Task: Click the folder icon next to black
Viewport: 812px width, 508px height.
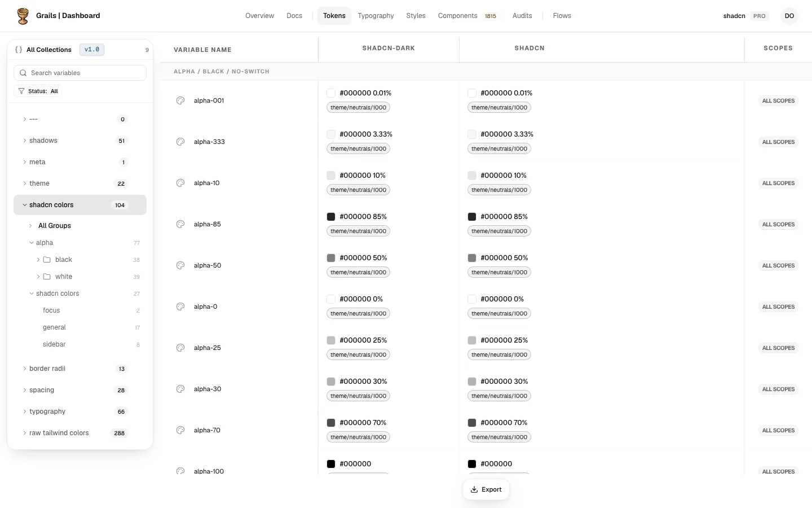Action: tap(47, 260)
